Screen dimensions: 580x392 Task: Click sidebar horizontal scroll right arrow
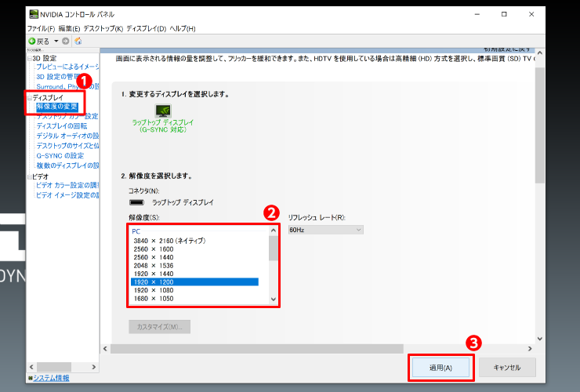tap(94, 367)
